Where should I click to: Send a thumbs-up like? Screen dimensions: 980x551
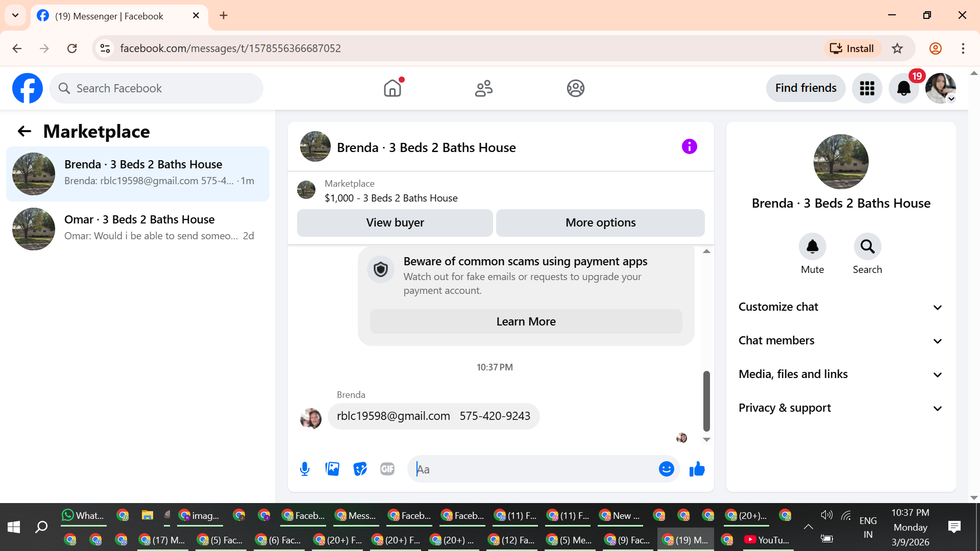coord(697,469)
